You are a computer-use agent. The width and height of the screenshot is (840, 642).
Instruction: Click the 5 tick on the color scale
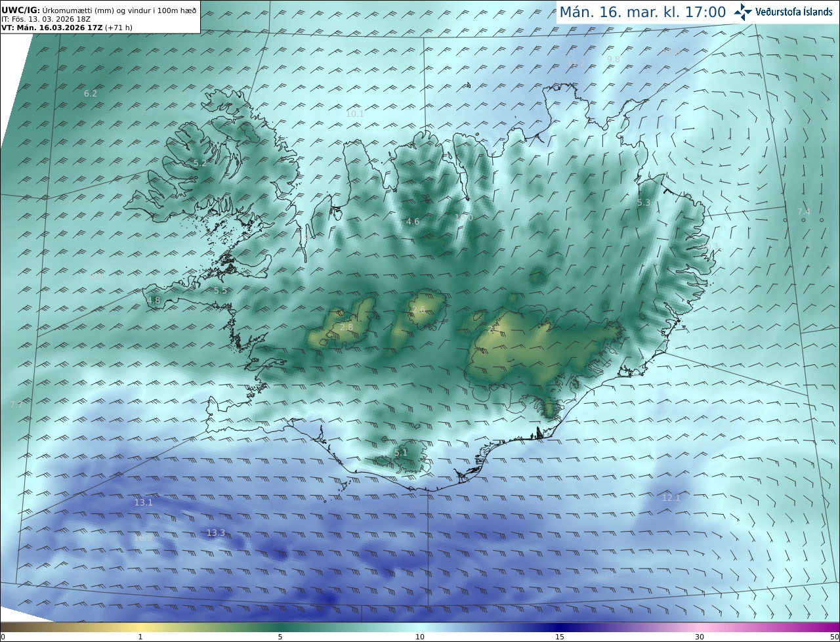[280, 637]
